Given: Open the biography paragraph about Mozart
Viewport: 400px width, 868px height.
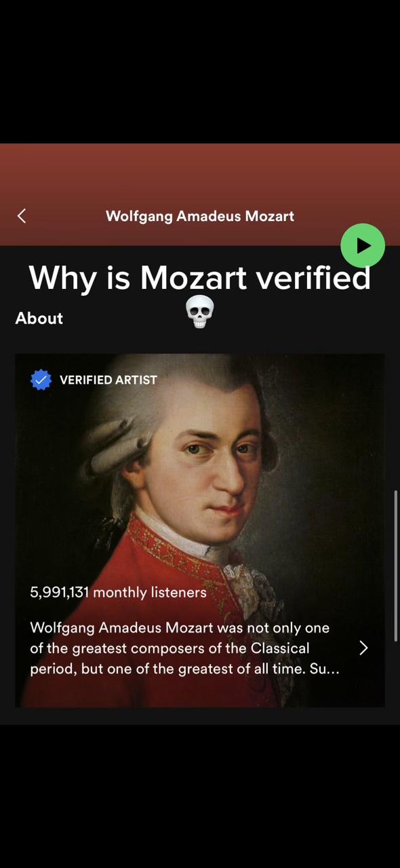Looking at the screenshot, I should [x=184, y=648].
